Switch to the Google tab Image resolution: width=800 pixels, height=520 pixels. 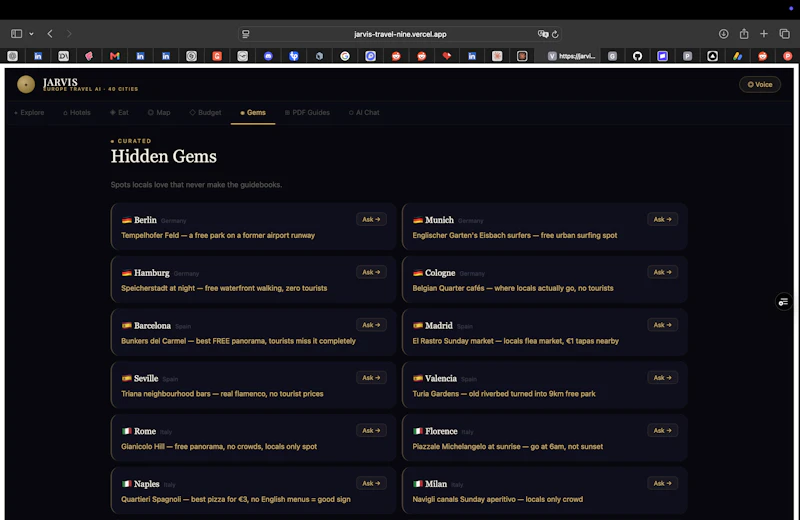point(345,56)
